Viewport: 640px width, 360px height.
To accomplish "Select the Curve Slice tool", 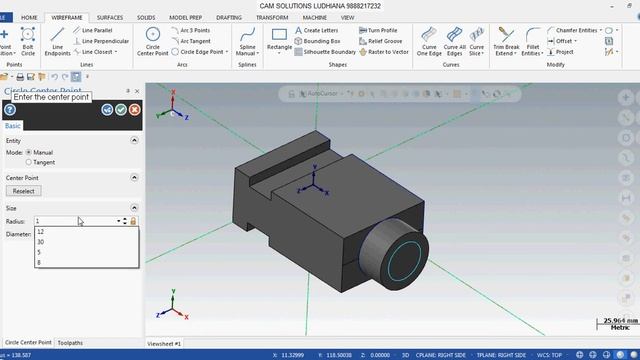I will (x=476, y=41).
